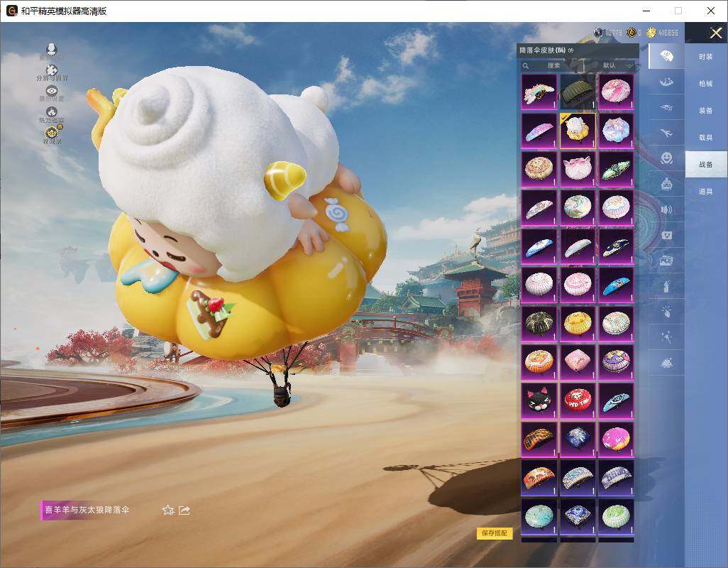Click the 保存搭配 button
This screenshot has width=728, height=568.
point(495,532)
